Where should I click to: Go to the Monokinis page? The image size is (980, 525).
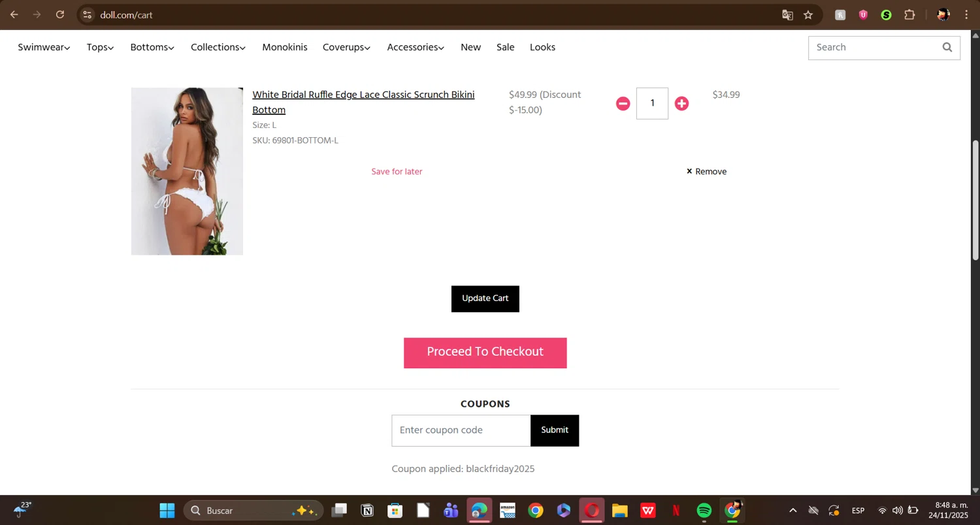tap(285, 47)
